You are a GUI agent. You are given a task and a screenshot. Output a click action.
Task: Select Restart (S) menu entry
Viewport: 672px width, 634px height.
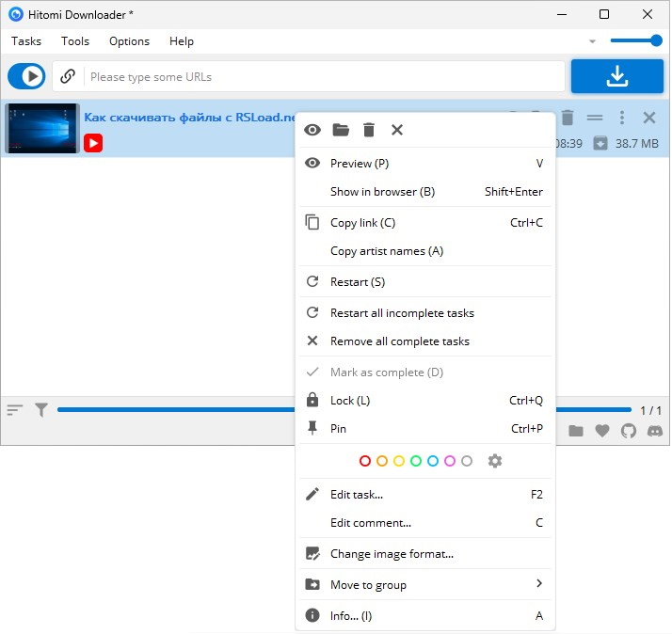(x=424, y=282)
